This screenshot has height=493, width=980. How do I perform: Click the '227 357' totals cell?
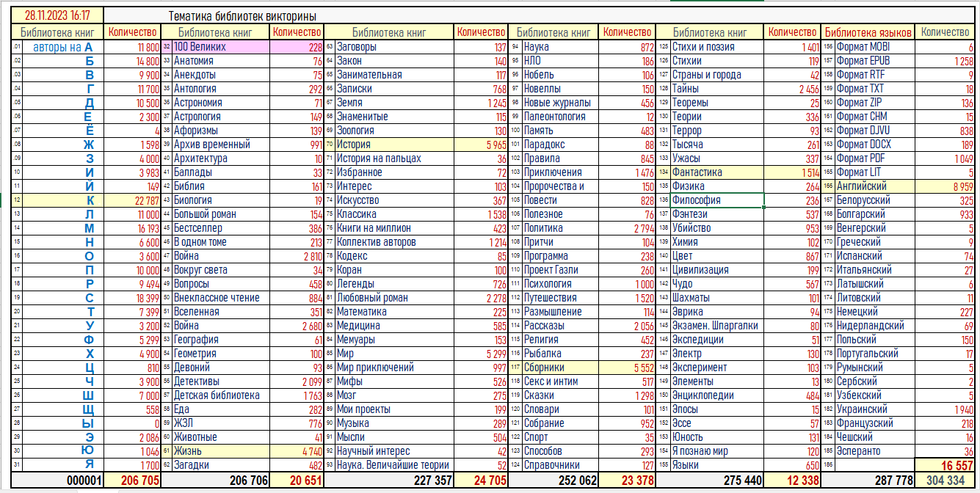[x=389, y=480]
